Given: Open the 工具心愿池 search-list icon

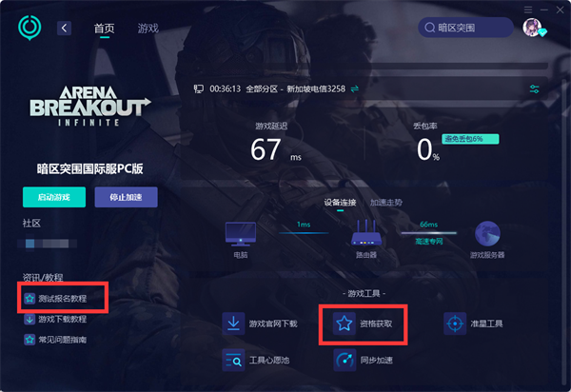Looking at the screenshot, I should pyautogui.click(x=233, y=360).
